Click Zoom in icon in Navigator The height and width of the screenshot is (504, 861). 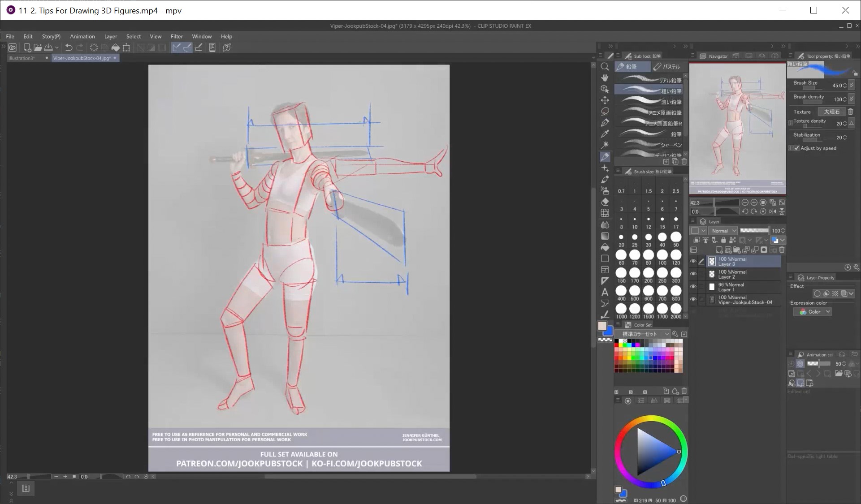click(x=754, y=202)
